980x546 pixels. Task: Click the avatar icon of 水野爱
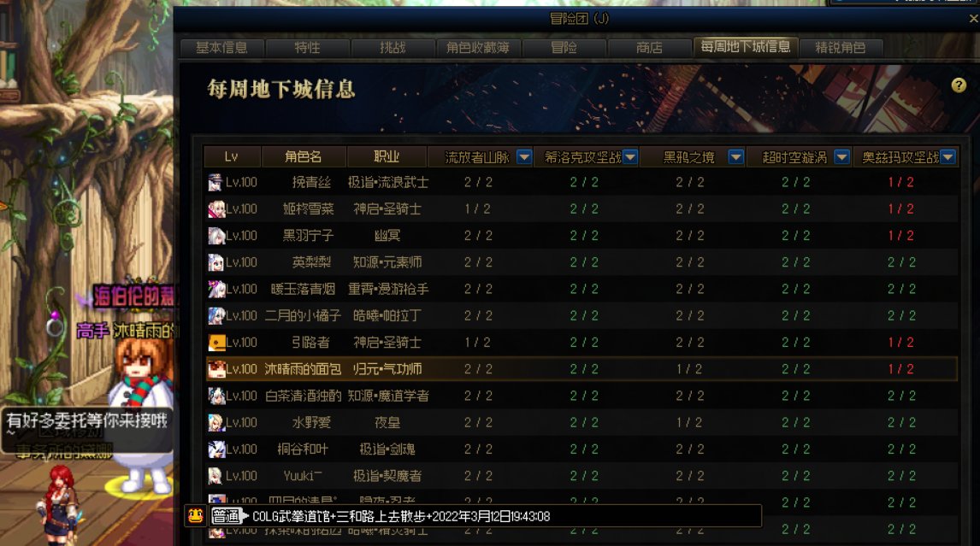216,423
